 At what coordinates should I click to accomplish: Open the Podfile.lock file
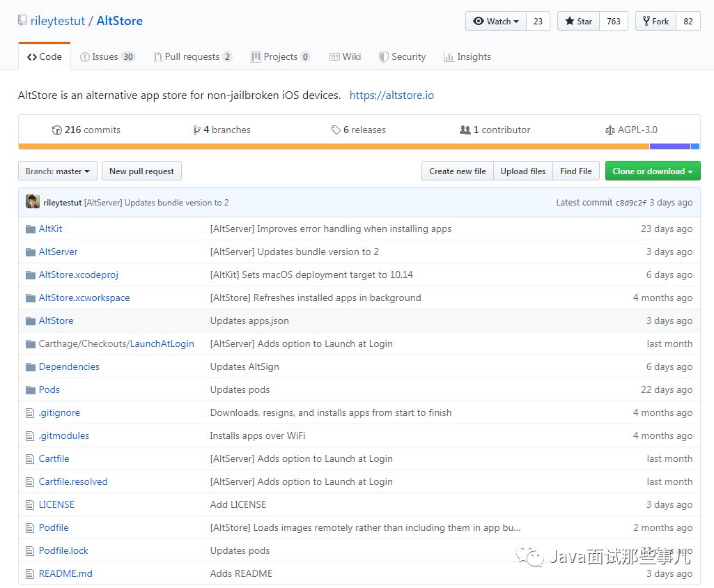pos(63,550)
